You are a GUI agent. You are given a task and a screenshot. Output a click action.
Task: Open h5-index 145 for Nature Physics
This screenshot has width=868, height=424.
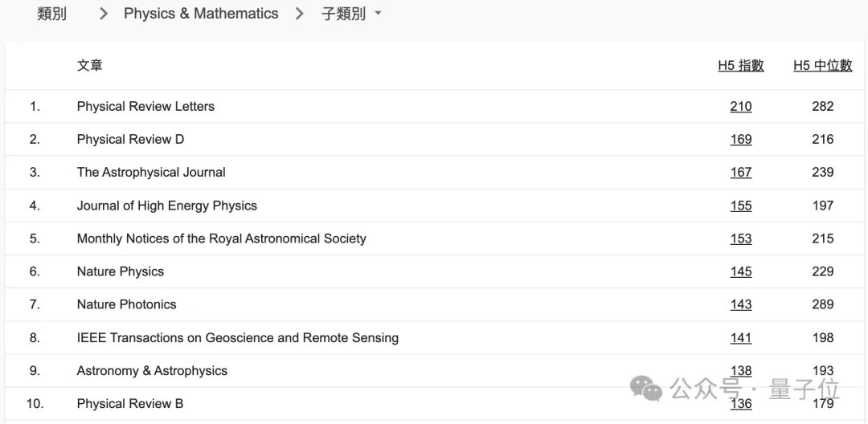741,271
